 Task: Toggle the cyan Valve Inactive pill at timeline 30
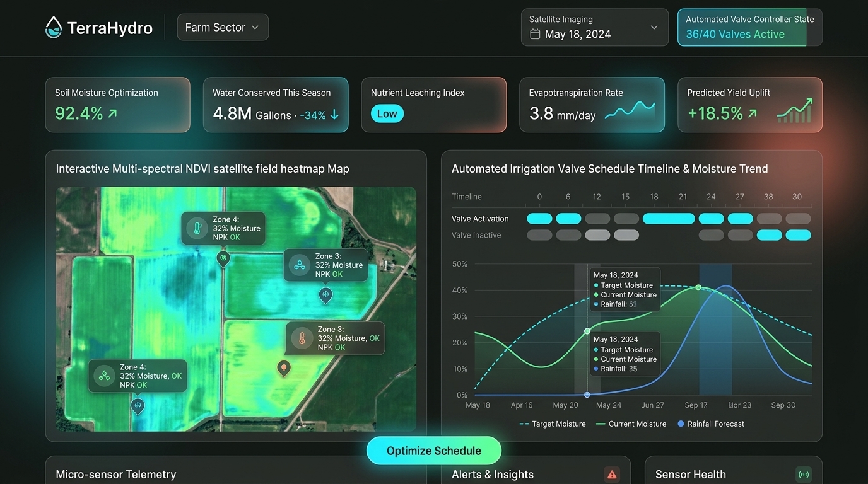798,235
